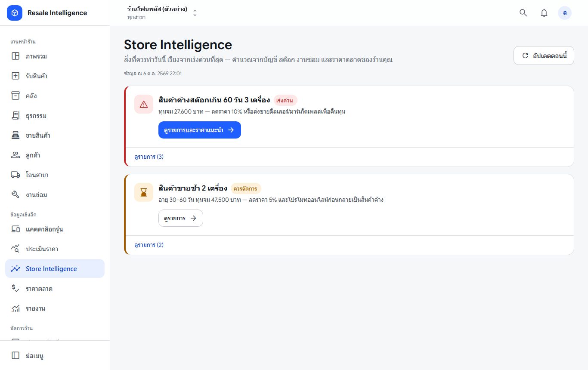The height and width of the screenshot is (370, 588).
Task: Open the notifications bell
Action: pyautogui.click(x=544, y=13)
